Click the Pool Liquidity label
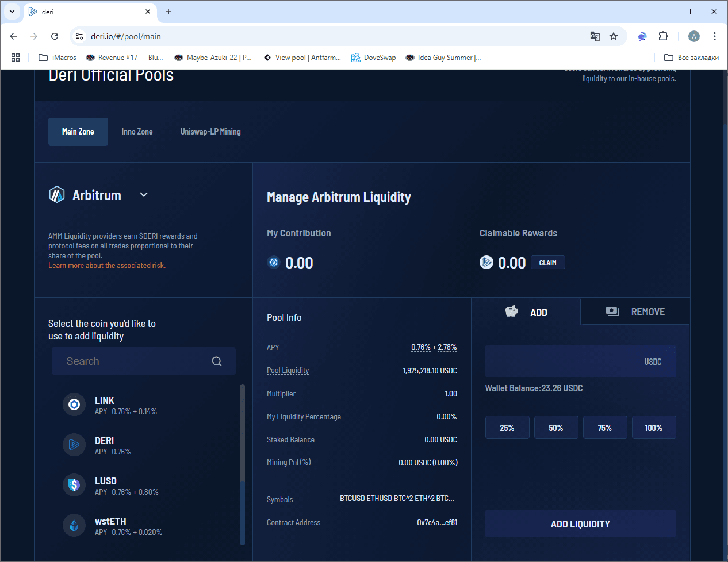The height and width of the screenshot is (562, 728). (x=288, y=370)
